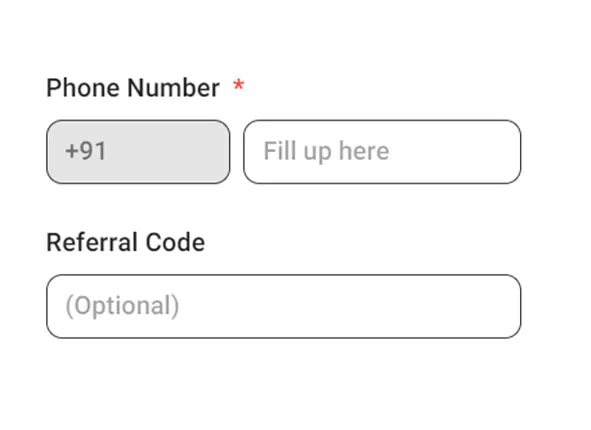Click the Phone Number label
Image resolution: width=591 pixels, height=430 pixels.
point(133,88)
